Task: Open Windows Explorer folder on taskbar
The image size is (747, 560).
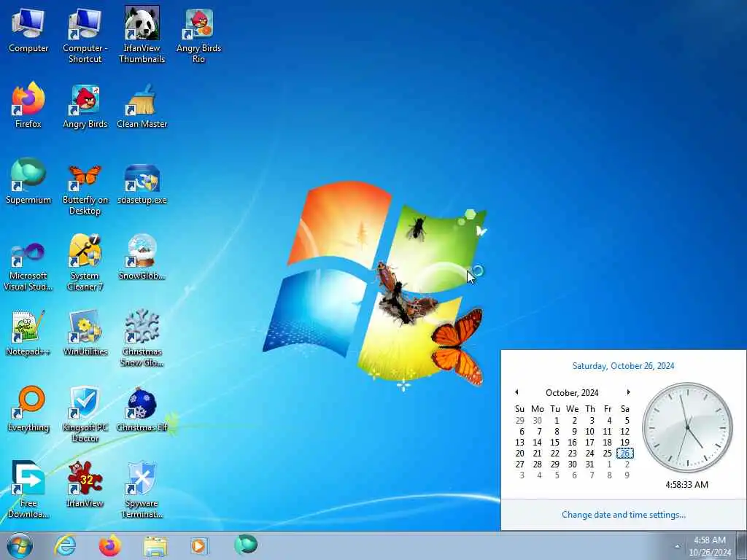Action: [155, 545]
